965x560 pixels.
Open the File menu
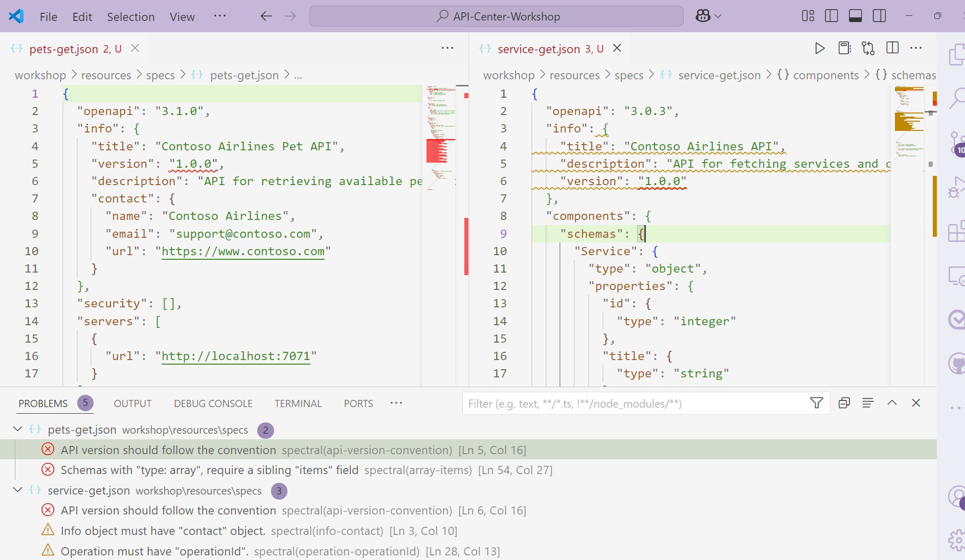(x=49, y=17)
